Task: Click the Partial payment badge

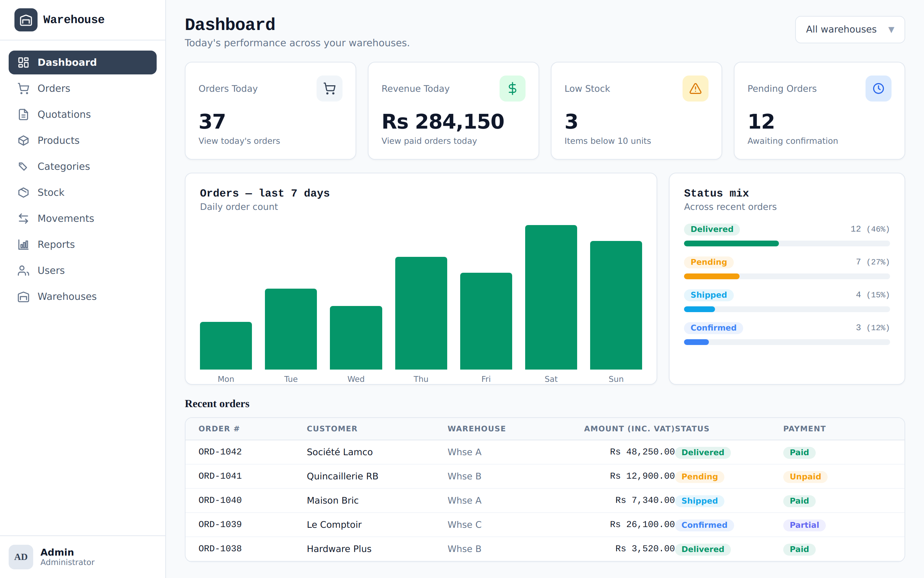Action: pyautogui.click(x=804, y=525)
